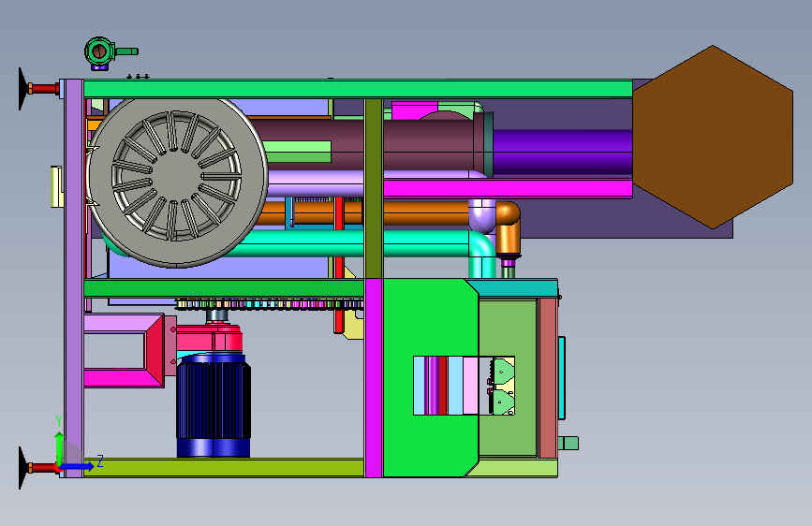Viewport: 812px width, 526px height.
Task: Click the Z axis label
Action: (100, 461)
